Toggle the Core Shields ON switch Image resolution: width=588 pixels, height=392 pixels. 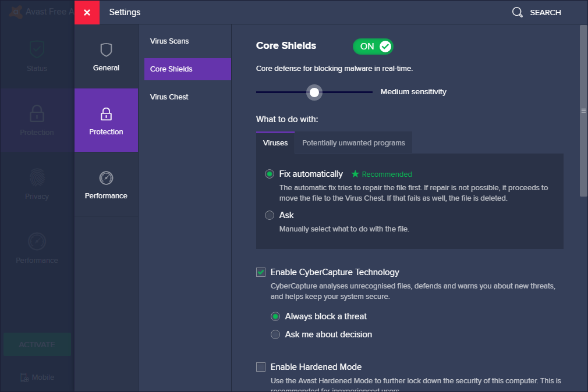(373, 47)
